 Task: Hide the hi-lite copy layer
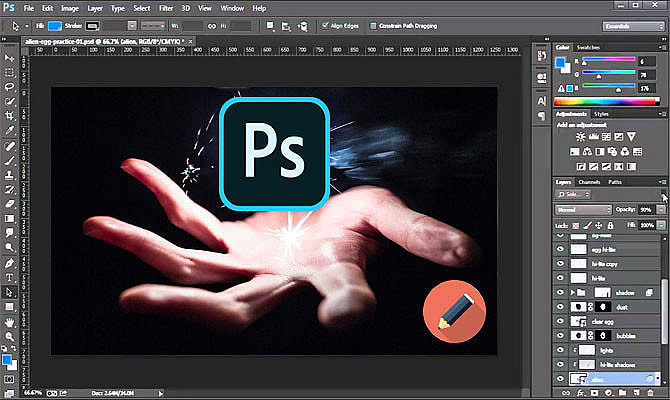tap(560, 264)
